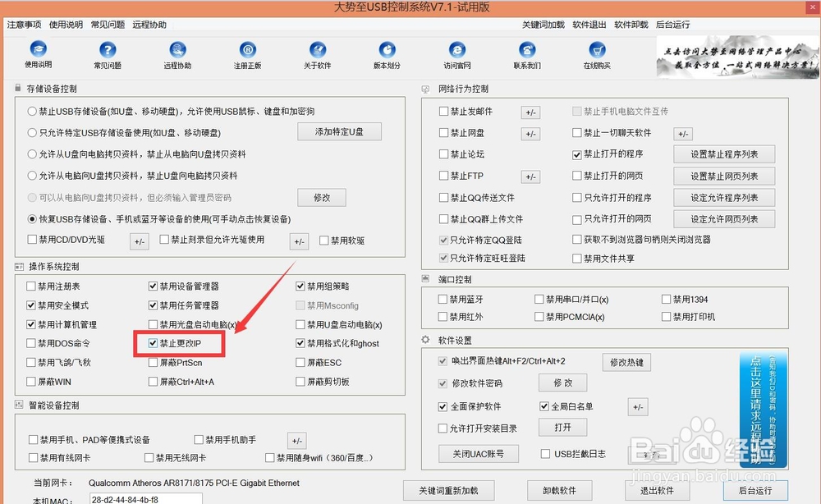This screenshot has height=504, width=821.
Task: Open the 使用说明 menu item
Action: (66, 25)
